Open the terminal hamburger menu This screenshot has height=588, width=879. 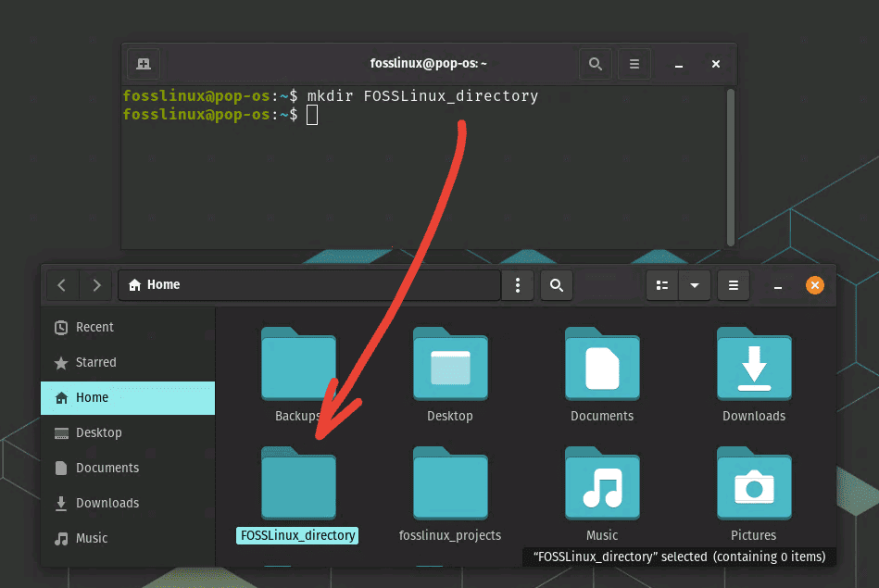(x=634, y=64)
